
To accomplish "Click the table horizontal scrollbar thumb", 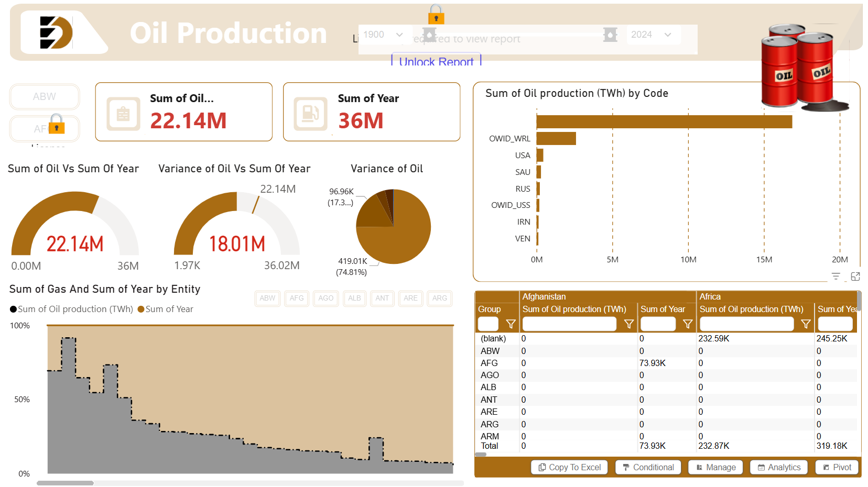I will [x=481, y=455].
